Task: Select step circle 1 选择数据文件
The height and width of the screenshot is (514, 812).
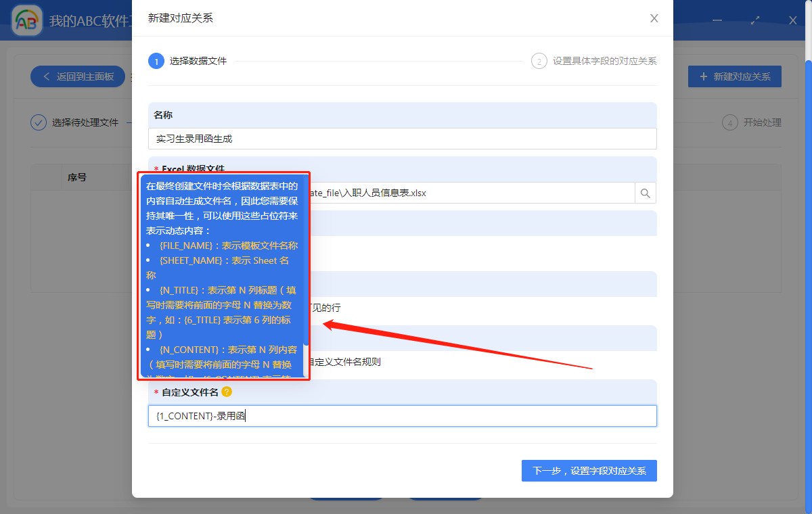Action: coord(156,60)
